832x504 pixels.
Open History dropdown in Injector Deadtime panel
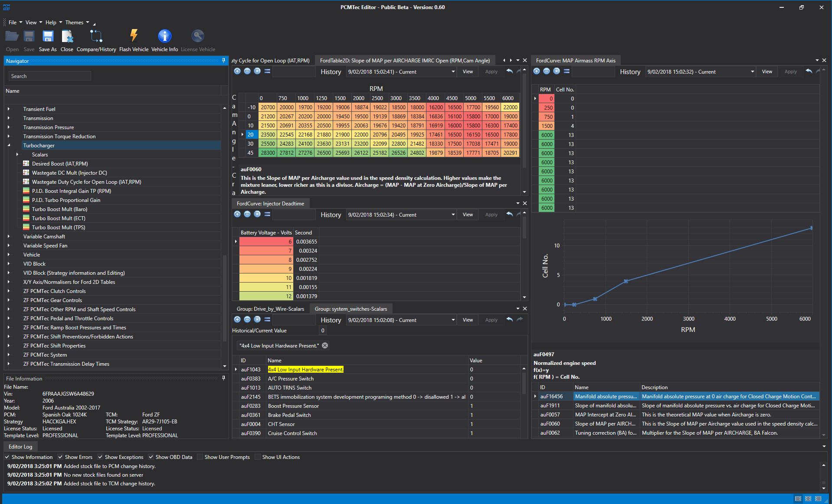(x=453, y=215)
